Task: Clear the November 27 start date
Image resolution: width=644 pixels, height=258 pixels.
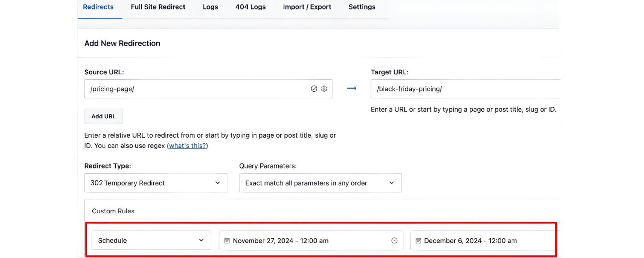Action: coord(394,240)
